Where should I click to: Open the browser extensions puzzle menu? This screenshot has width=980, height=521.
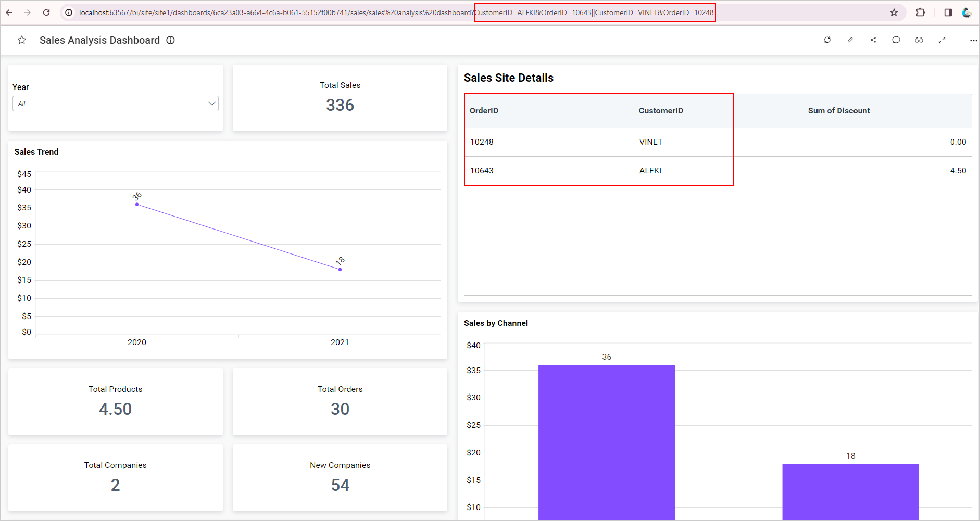point(920,12)
